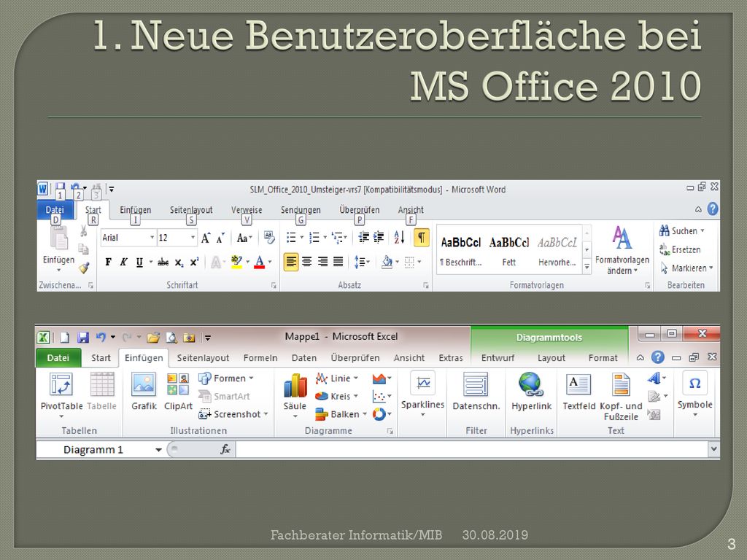Click increase indent icon in Word
Screen dimensions: 747x560
[x=379, y=237]
